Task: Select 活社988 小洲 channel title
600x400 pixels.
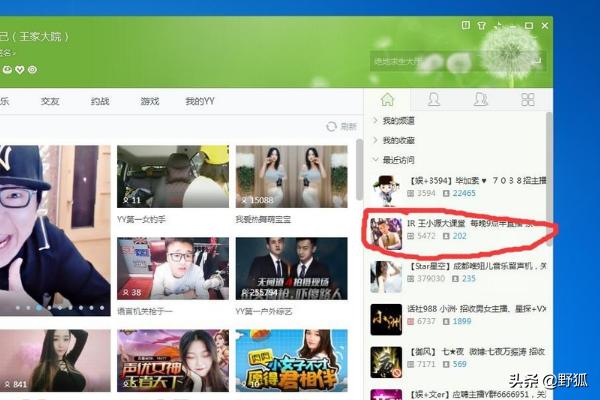Action: 477,309
